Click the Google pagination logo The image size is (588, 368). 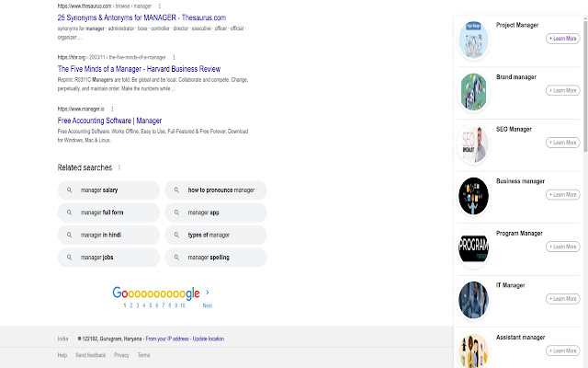pyautogui.click(x=156, y=293)
